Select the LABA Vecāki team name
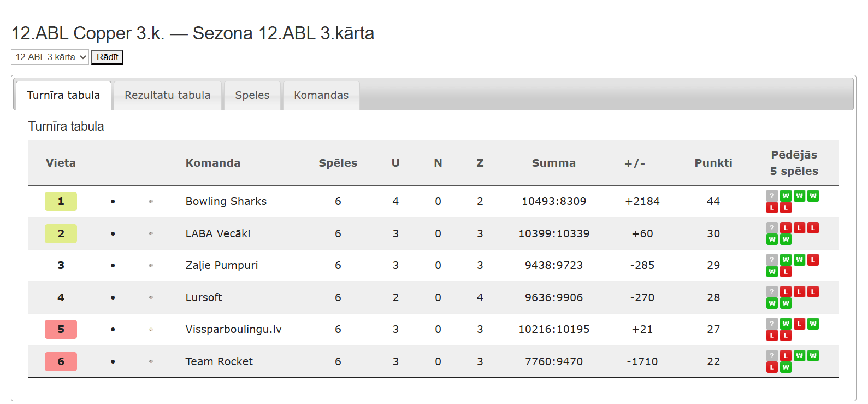Image resolution: width=868 pixels, height=404 pixels. pos(218,233)
